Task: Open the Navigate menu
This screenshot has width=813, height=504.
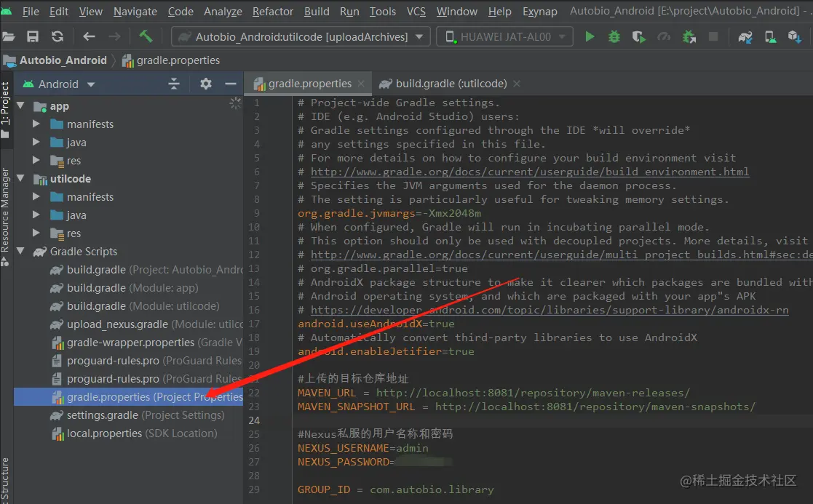Action: point(135,12)
